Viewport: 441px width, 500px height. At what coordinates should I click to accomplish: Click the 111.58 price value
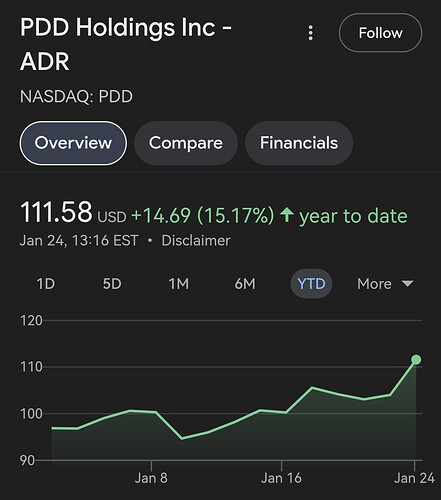pyautogui.click(x=56, y=212)
